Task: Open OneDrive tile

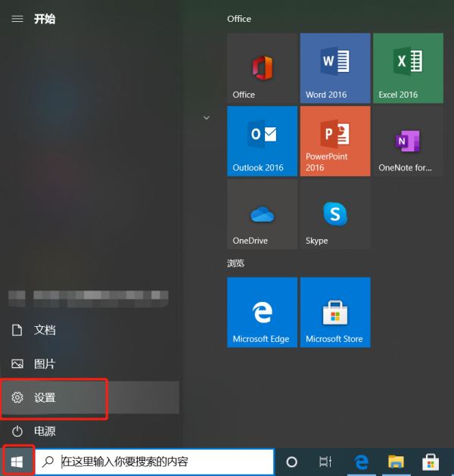Action: point(263,214)
